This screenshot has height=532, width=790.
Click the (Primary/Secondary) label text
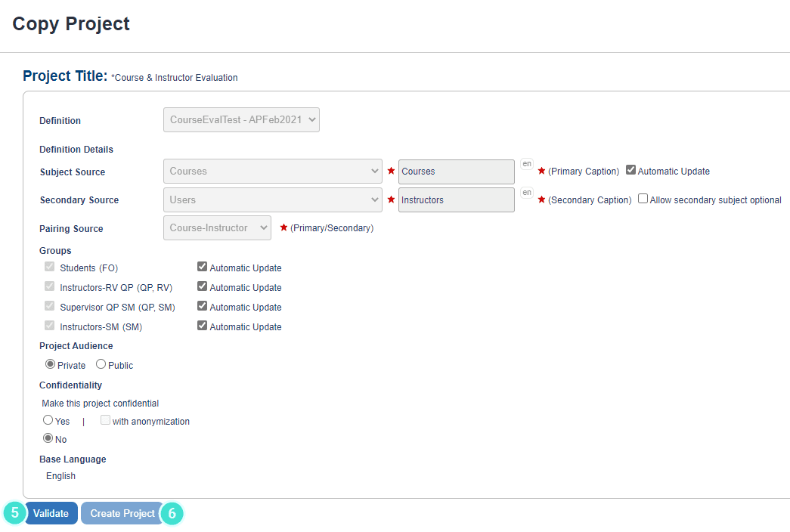[x=332, y=228]
